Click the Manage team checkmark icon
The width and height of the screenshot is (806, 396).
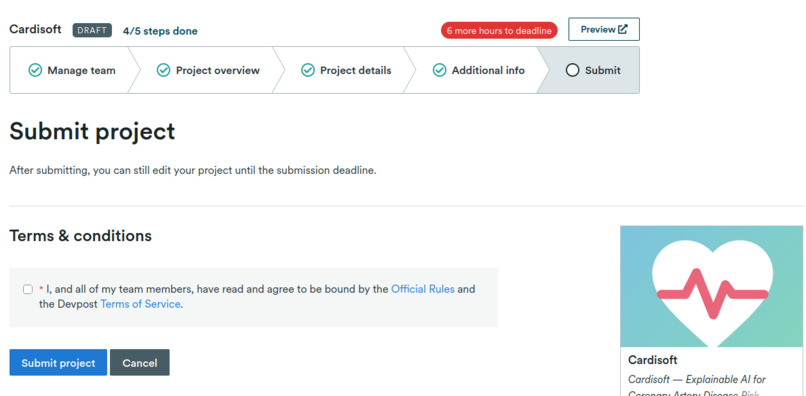point(35,70)
